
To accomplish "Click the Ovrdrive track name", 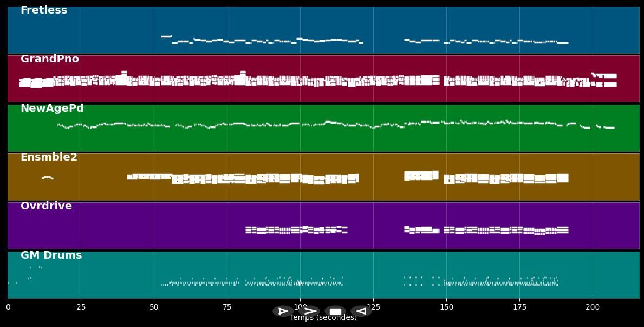I will click(46, 206).
